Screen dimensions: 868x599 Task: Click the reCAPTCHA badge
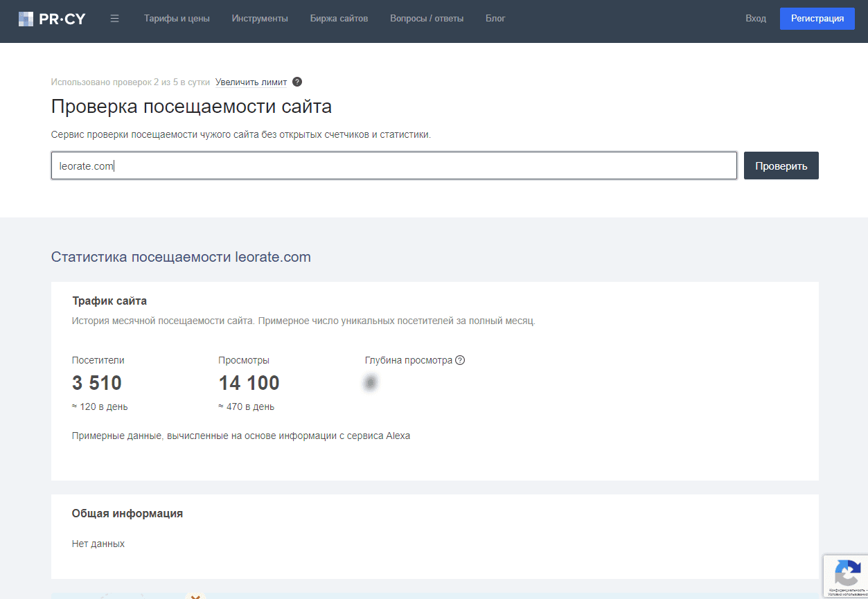(x=846, y=575)
